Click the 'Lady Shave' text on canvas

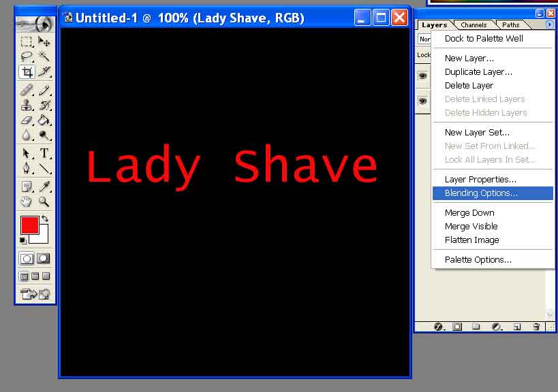click(x=232, y=166)
